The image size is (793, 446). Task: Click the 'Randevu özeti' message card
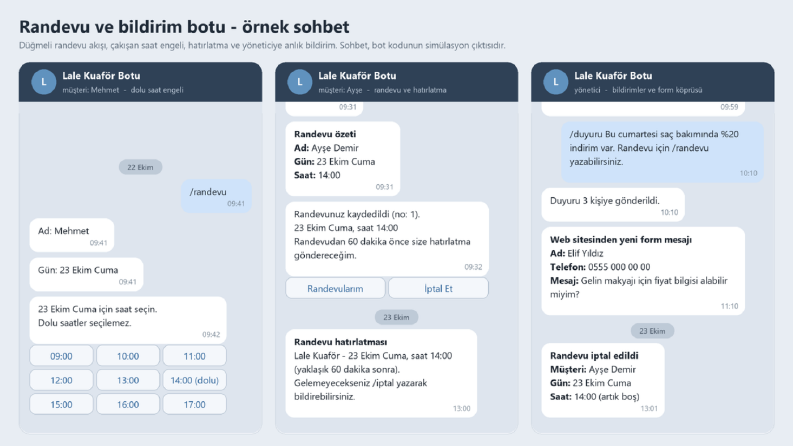click(343, 159)
